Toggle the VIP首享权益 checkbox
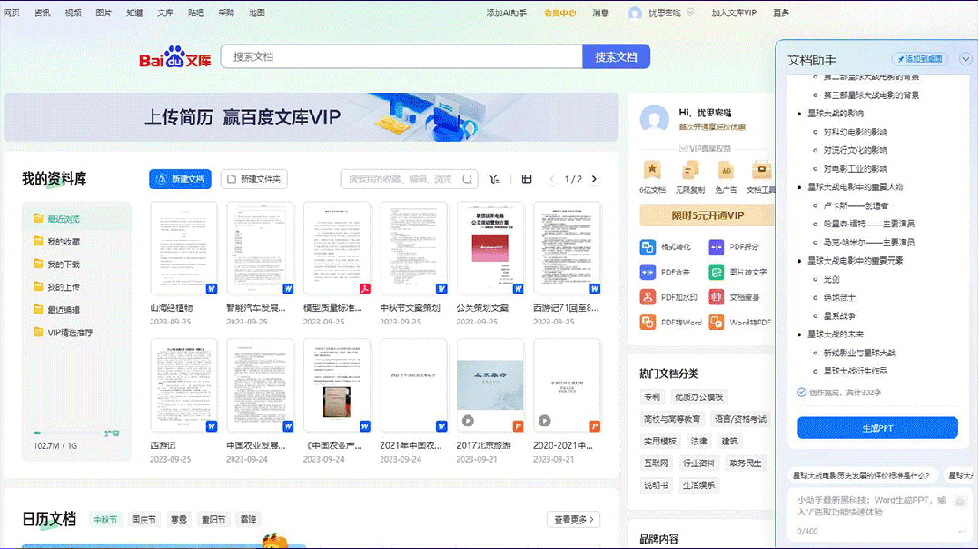Viewport: 980px width, 549px height. (x=683, y=147)
